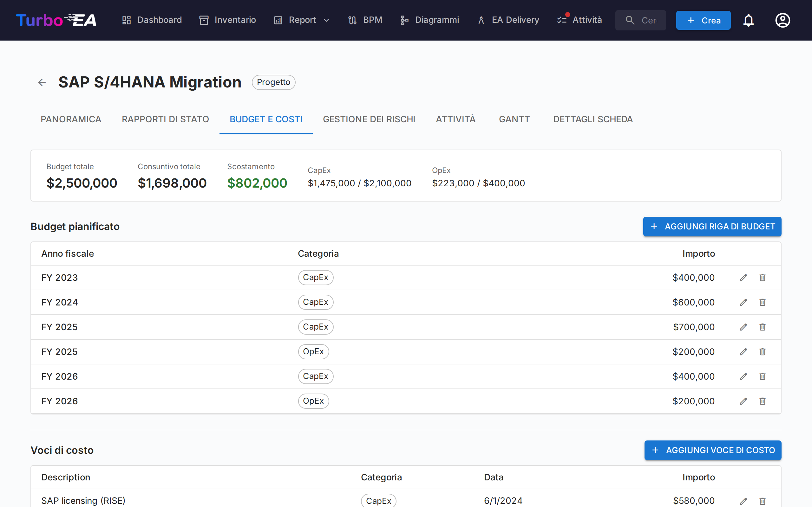Delete the SAP licensing (RISE) cost item
Image resolution: width=812 pixels, height=507 pixels.
click(x=762, y=501)
